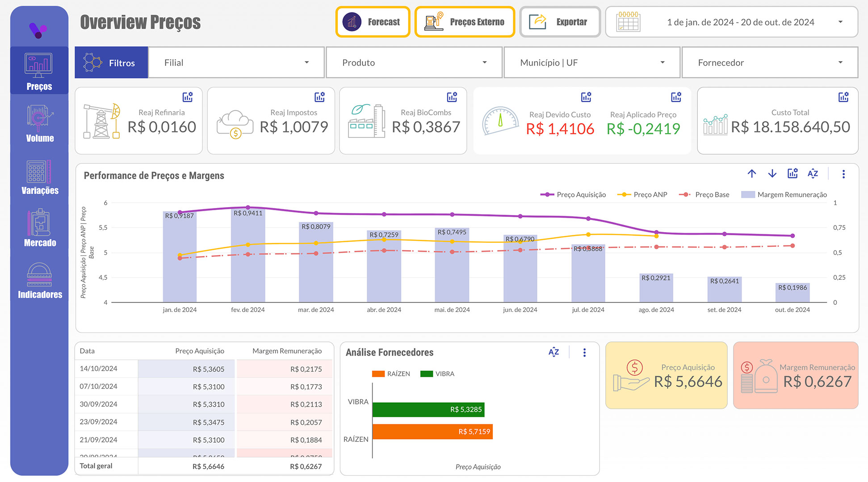Viewport: 868px width, 482px height.
Task: Open the Município | UF filter
Action: coord(591,62)
